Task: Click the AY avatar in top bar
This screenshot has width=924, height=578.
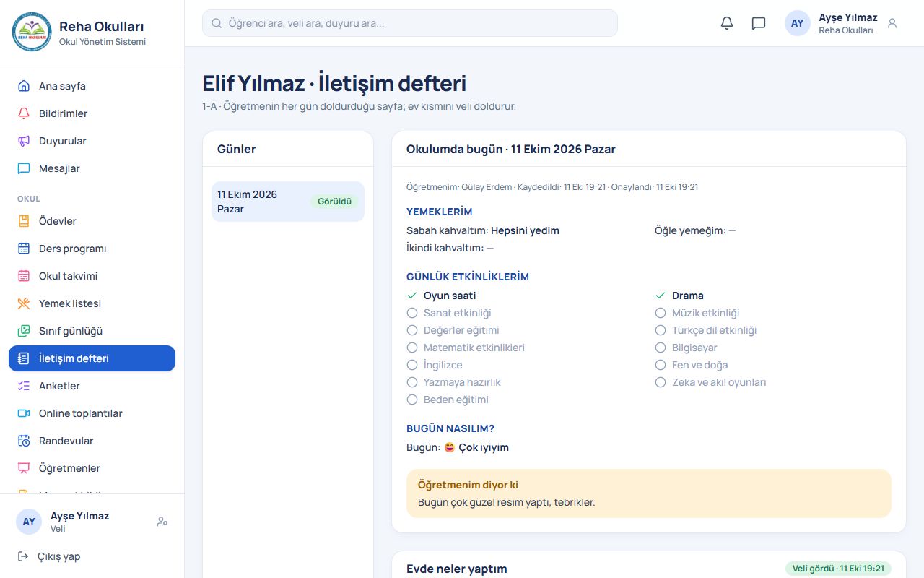Action: tap(798, 23)
